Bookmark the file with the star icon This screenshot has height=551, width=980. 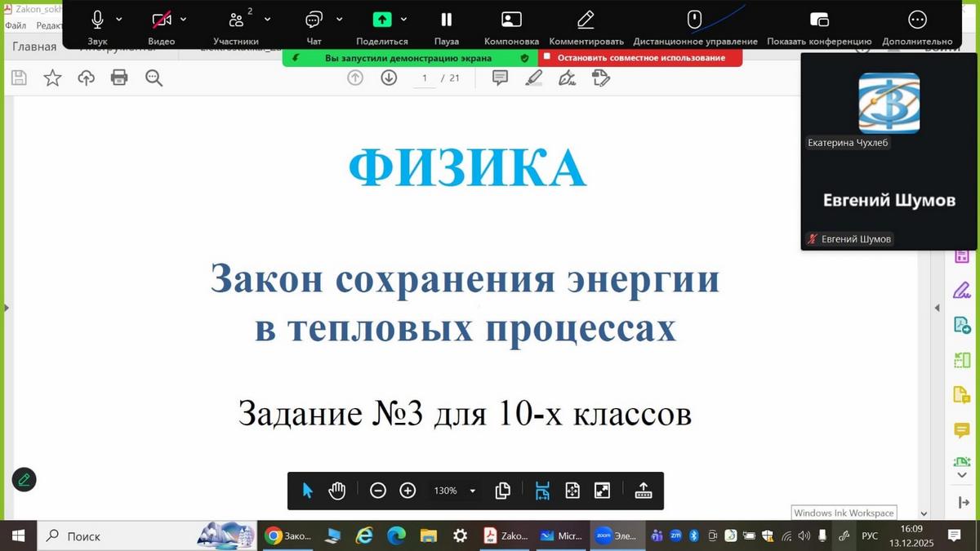[x=52, y=78]
